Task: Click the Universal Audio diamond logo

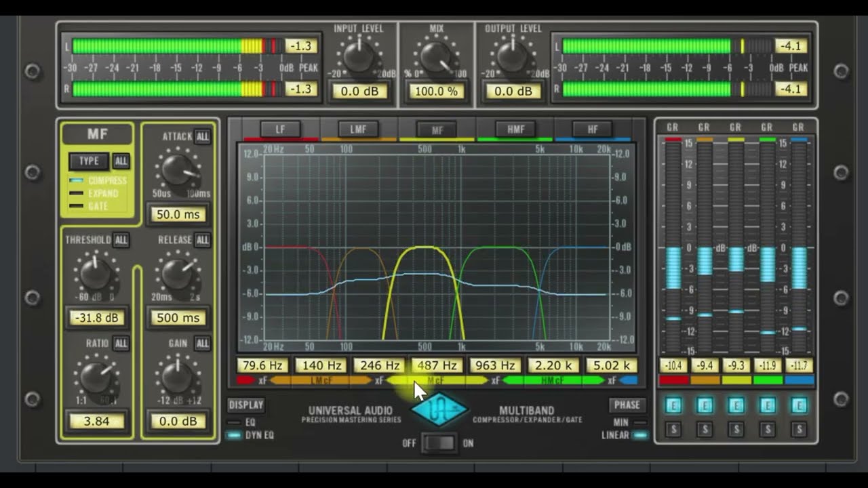Action: pyautogui.click(x=439, y=410)
